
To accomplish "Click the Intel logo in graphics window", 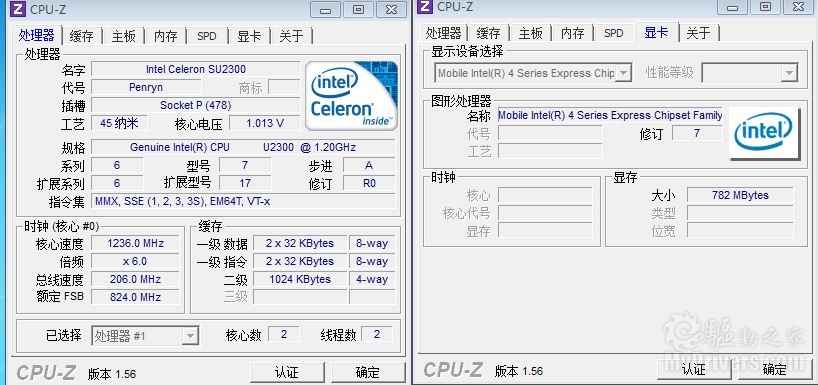I will 764,133.
